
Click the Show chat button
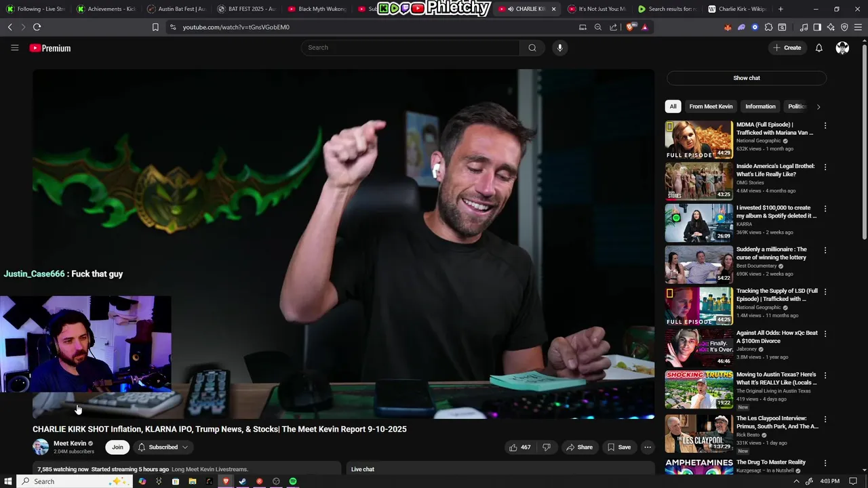click(x=747, y=78)
